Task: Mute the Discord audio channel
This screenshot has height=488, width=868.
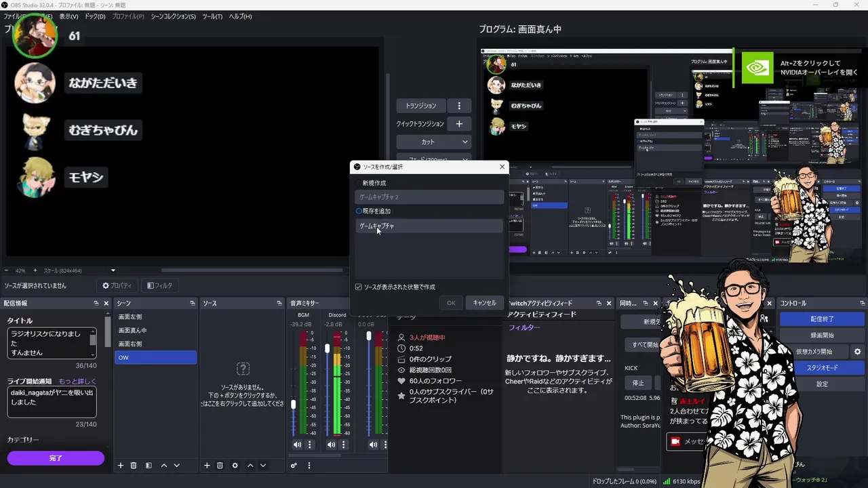Action: (x=332, y=445)
